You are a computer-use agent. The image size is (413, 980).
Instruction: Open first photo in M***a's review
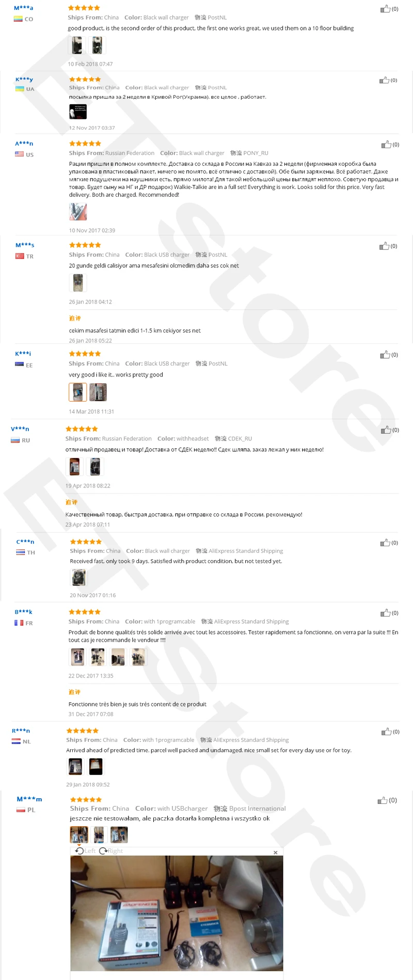pyautogui.click(x=77, y=45)
